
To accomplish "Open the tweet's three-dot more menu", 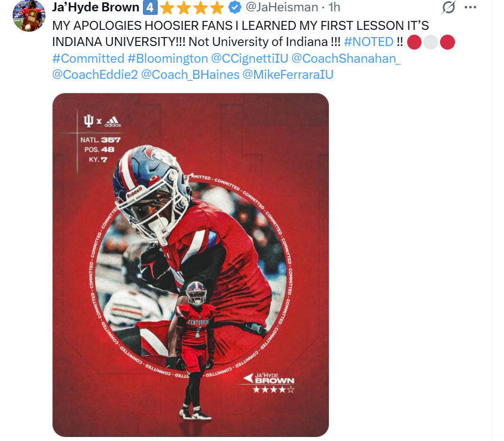I will (x=471, y=7).
